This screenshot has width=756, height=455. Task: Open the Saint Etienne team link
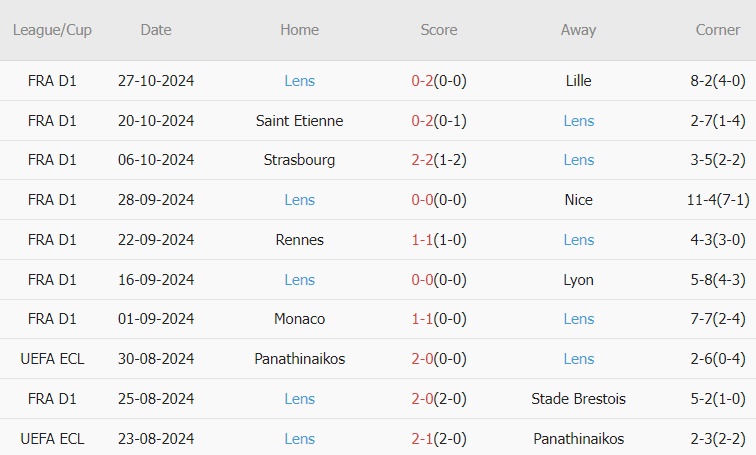[299, 121]
